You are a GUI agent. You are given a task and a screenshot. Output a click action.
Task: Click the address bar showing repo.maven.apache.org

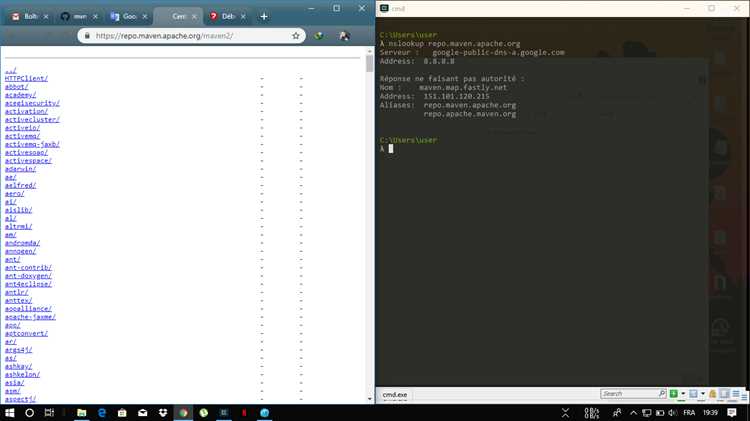(x=189, y=36)
